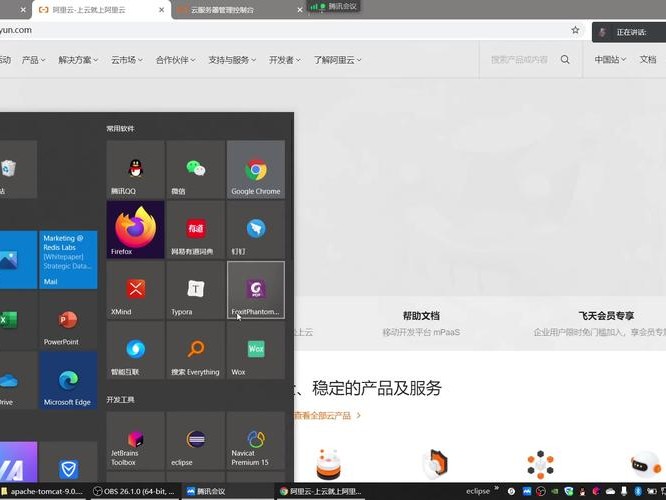Click the Aliyun product search field
This screenshot has width=666, height=500.
[x=519, y=59]
